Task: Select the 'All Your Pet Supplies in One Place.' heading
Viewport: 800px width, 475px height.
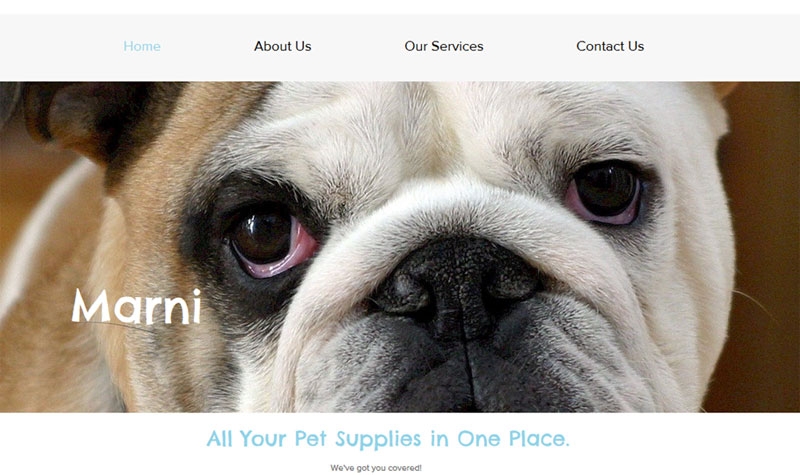Action: coord(388,439)
